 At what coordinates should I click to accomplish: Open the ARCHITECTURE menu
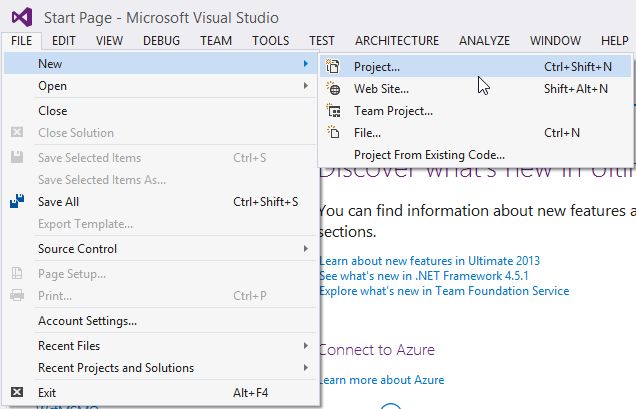pos(396,41)
